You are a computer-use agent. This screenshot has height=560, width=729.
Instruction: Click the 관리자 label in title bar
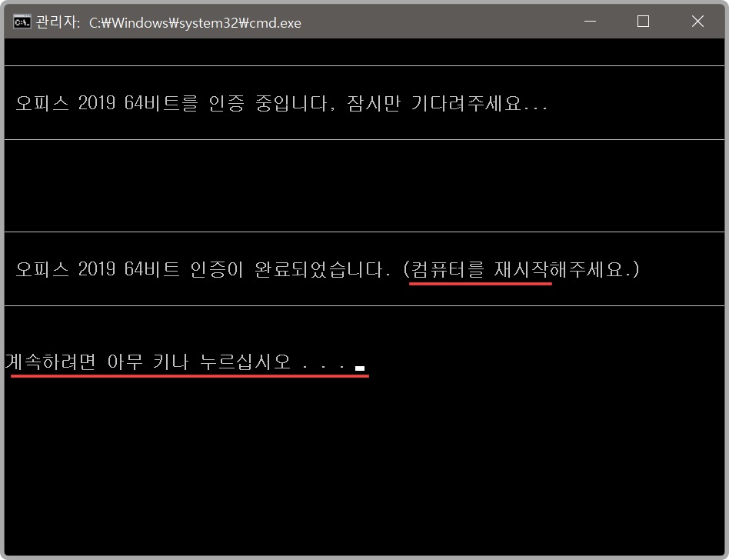click(57, 23)
